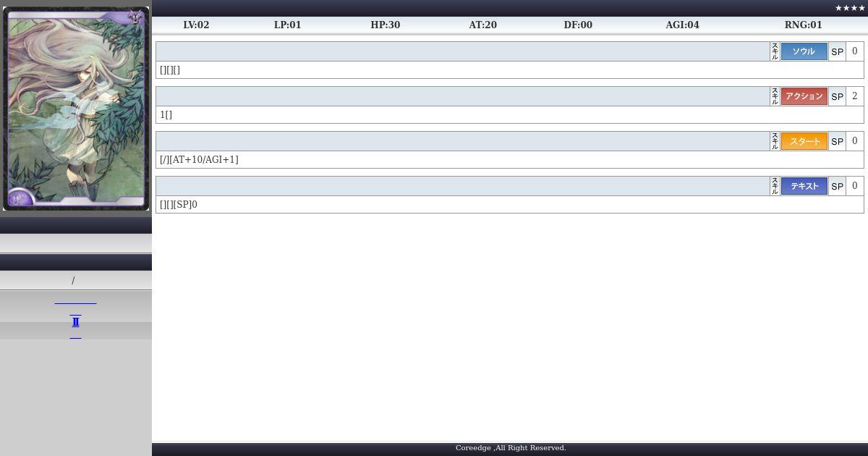Select the LV:02 stat
The height and width of the screenshot is (456, 868).
(x=196, y=25)
